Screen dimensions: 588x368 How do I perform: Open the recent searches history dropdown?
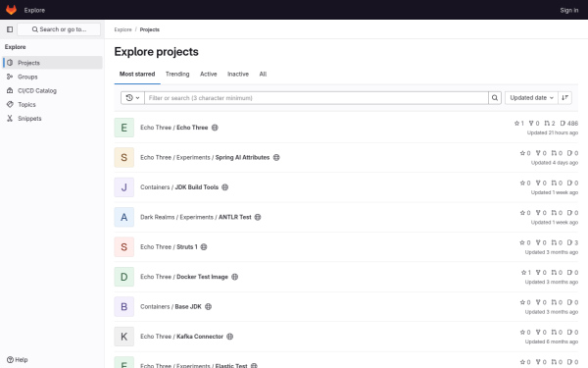pos(132,98)
